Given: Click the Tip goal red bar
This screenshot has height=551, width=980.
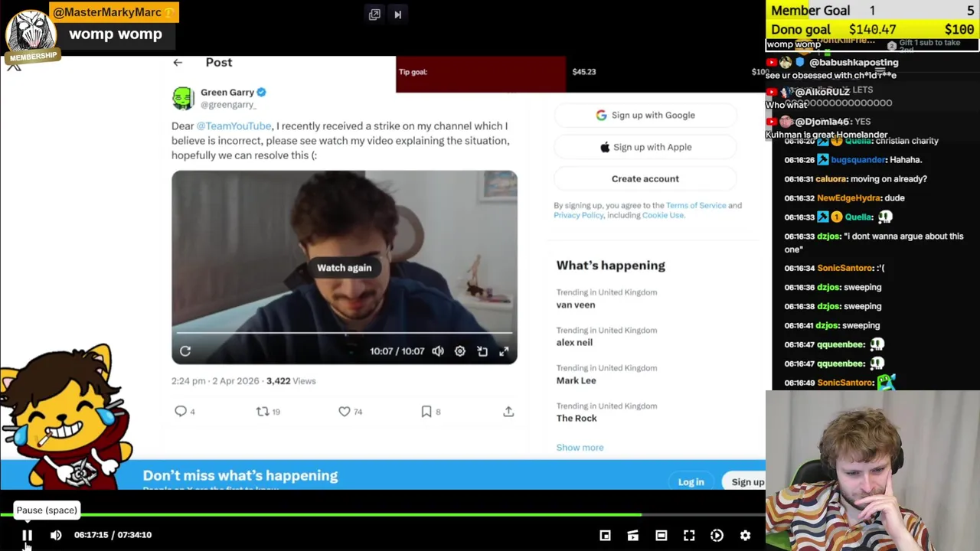Looking at the screenshot, I should [481, 74].
